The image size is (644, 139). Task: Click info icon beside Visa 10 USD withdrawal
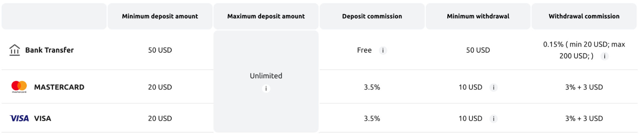493,119
